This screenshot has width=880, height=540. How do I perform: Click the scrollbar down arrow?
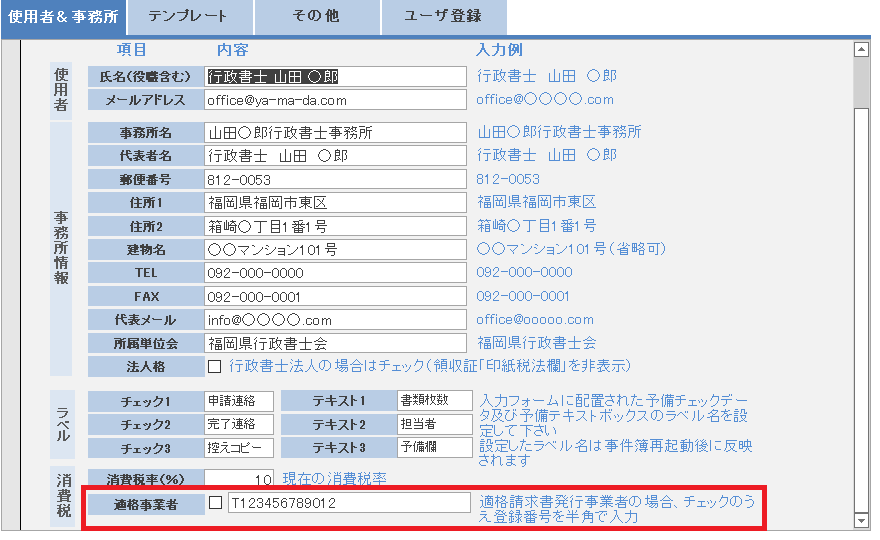tap(861, 521)
